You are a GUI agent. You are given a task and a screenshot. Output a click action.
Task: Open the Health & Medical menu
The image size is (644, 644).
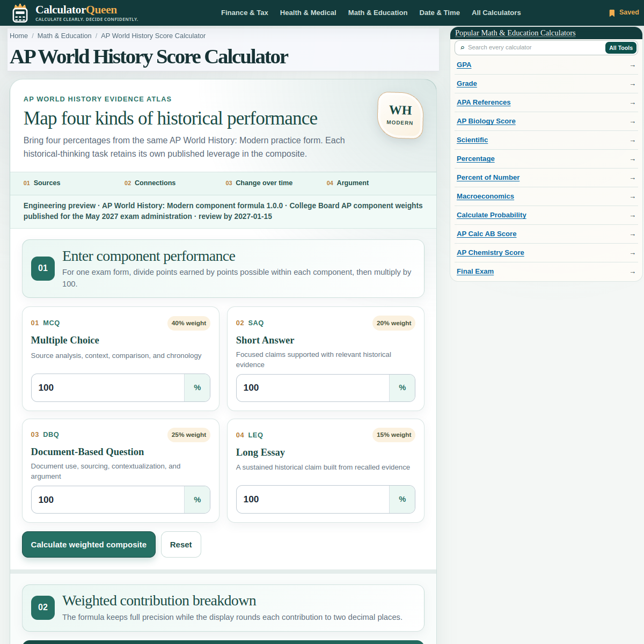(308, 13)
